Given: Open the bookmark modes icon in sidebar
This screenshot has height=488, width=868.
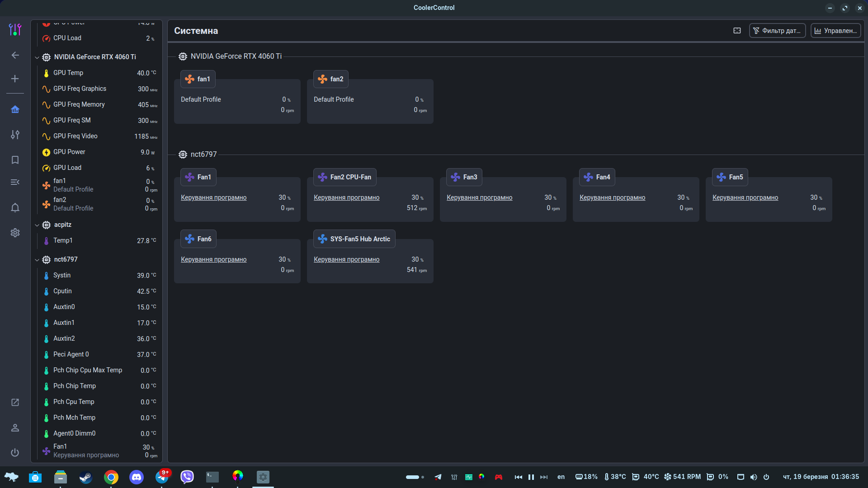Looking at the screenshot, I should pyautogui.click(x=15, y=160).
